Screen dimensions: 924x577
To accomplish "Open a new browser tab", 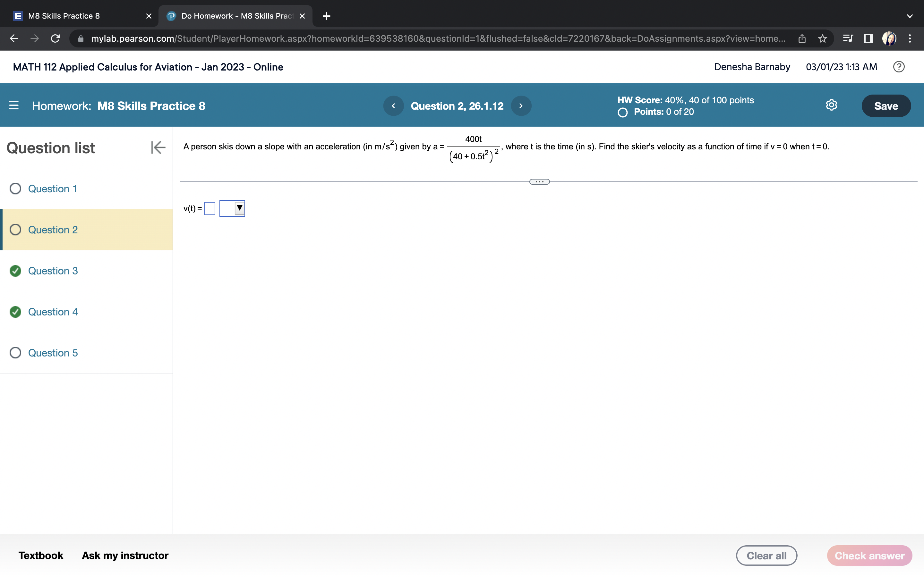I will pyautogui.click(x=327, y=16).
